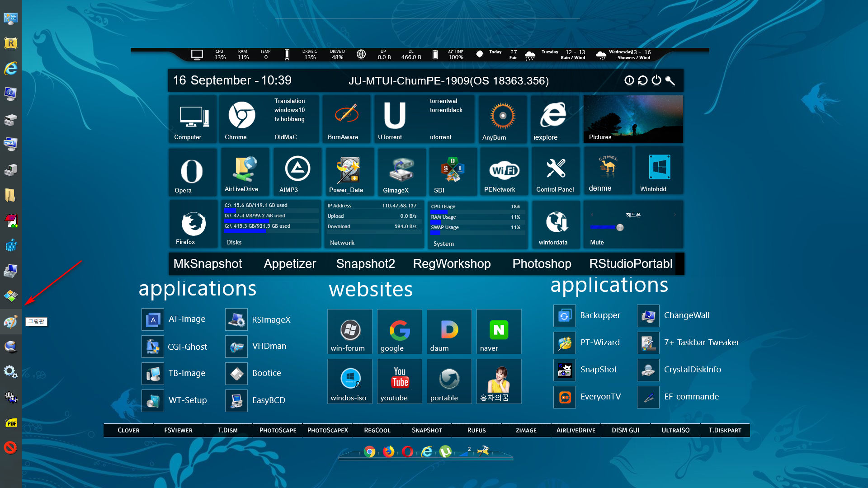Click the volume slider knob
This screenshot has width=868, height=488.
[x=620, y=227]
